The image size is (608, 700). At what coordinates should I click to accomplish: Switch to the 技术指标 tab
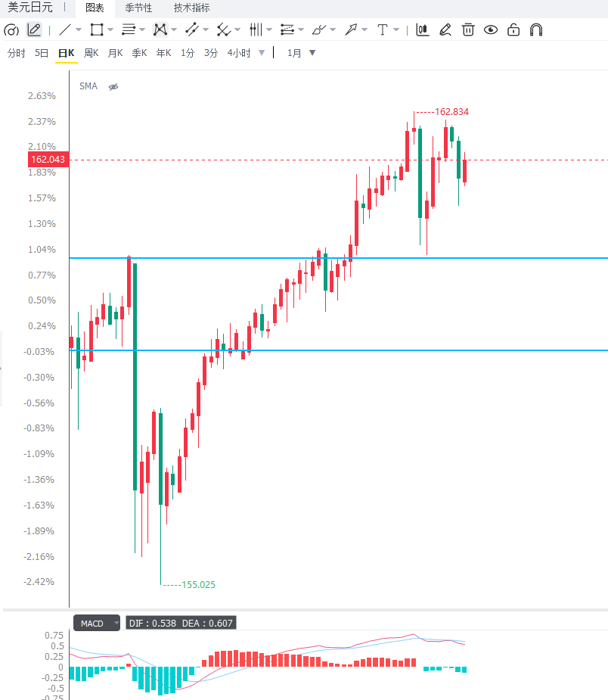[x=191, y=8]
